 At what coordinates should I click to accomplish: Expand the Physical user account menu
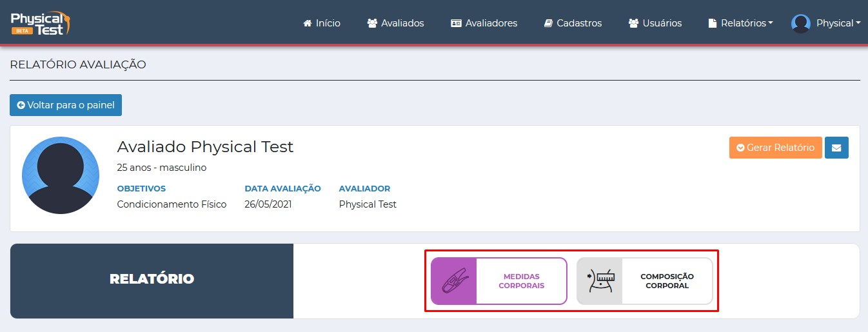pyautogui.click(x=838, y=23)
